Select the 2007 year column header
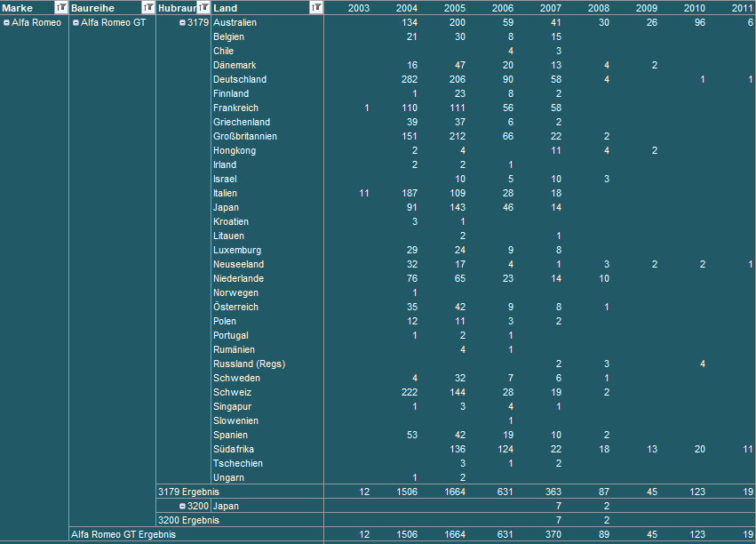Viewport: 756px width, 544px height. [x=551, y=8]
